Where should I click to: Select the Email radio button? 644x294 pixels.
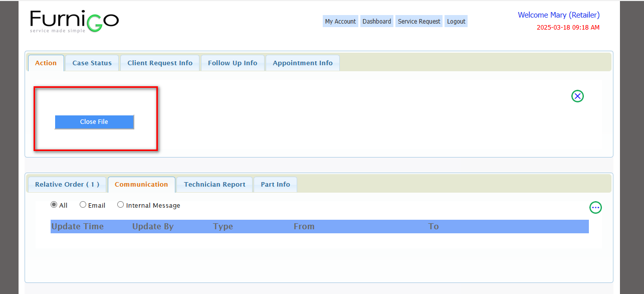(x=83, y=205)
